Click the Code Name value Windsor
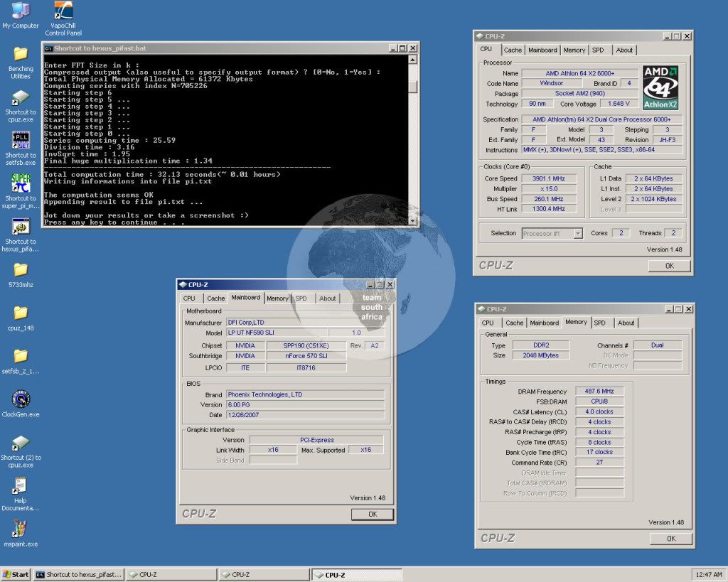This screenshot has height=582, width=728. (x=552, y=83)
